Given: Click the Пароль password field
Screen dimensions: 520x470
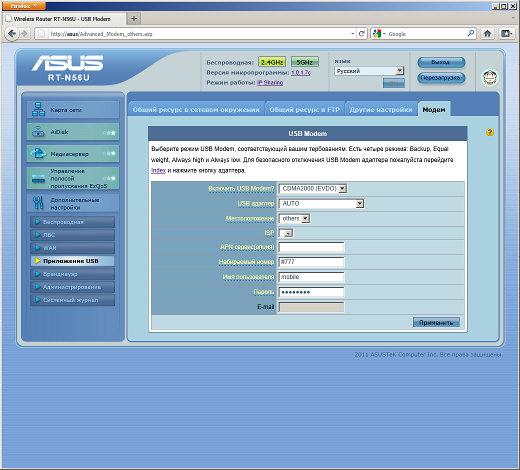Looking at the screenshot, I should [311, 292].
